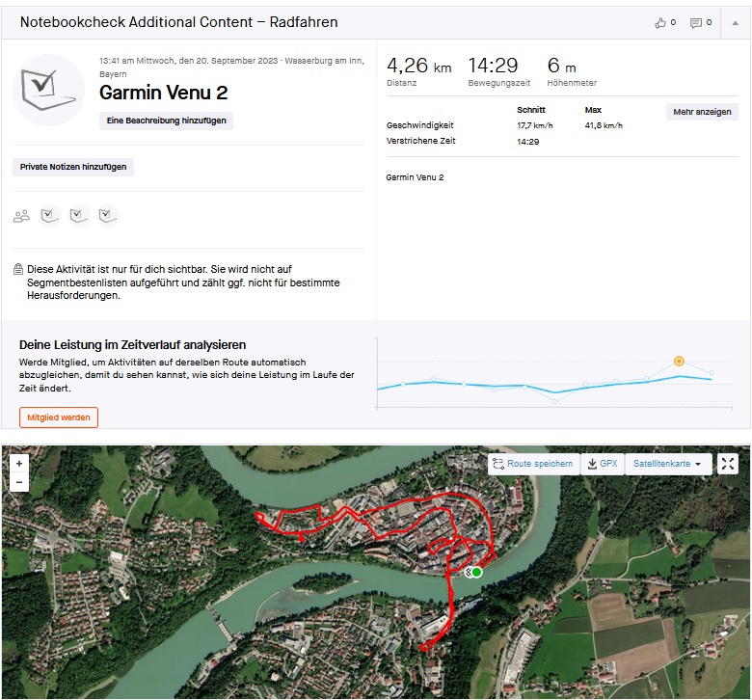The image size is (752, 700).
Task: Click Eine Beschreibung hinzufügen
Action: (x=166, y=121)
